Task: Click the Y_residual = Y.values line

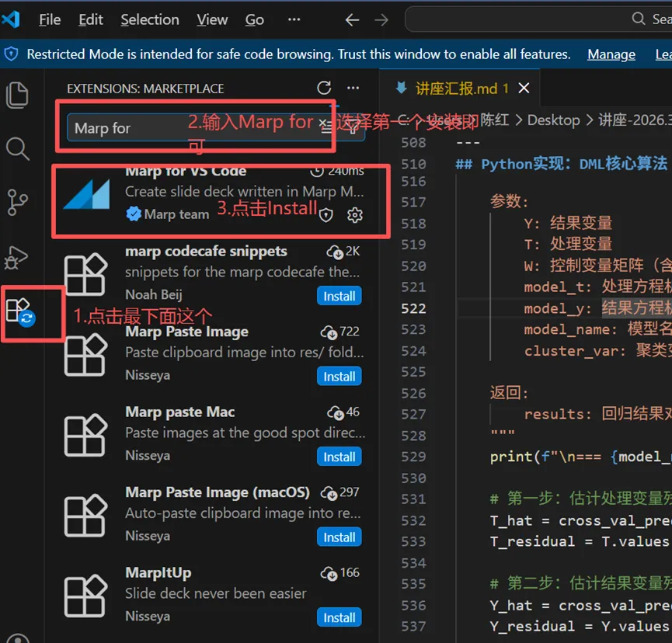Action: (580, 626)
